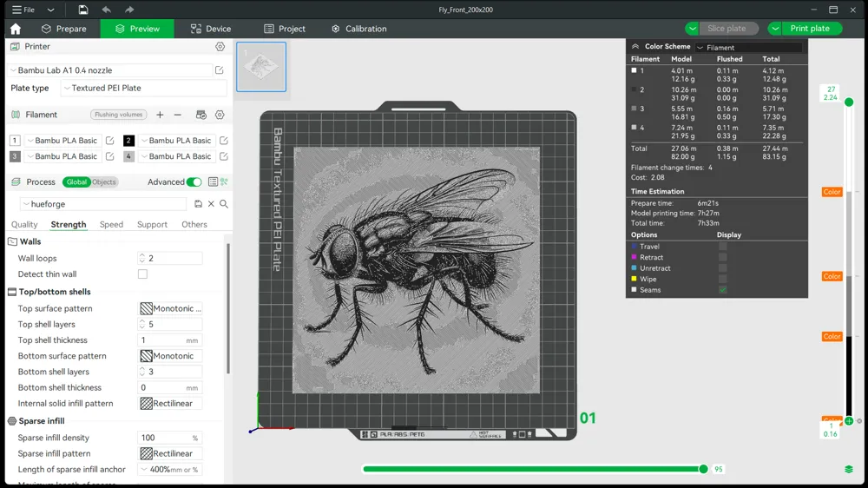Click the Slice plate button
The height and width of the screenshot is (488, 868).
tap(727, 29)
